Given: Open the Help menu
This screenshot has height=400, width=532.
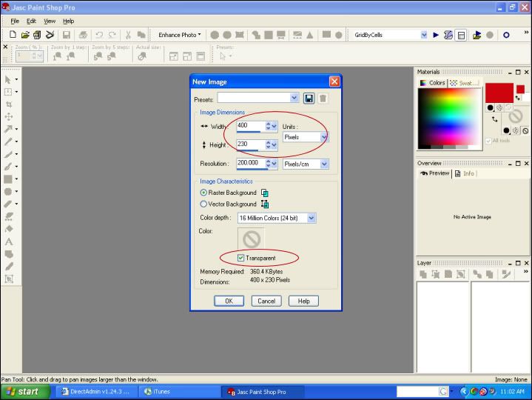Looking at the screenshot, I should click(68, 21).
